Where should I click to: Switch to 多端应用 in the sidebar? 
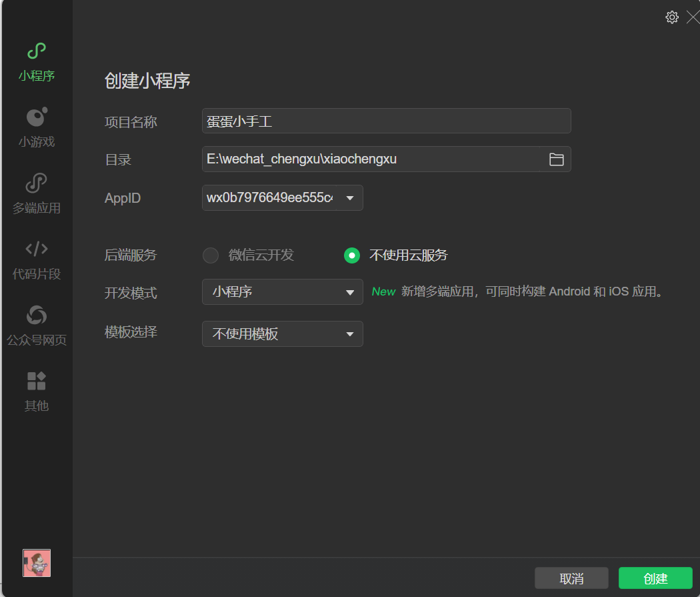coord(37,194)
